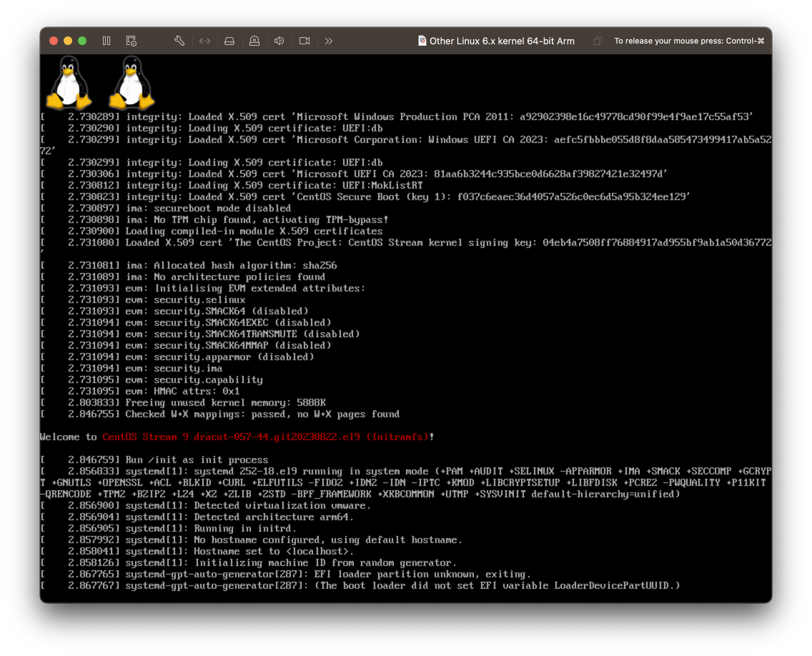Click the hard disk device icon
This screenshot has height=656, width=812.
[x=229, y=41]
